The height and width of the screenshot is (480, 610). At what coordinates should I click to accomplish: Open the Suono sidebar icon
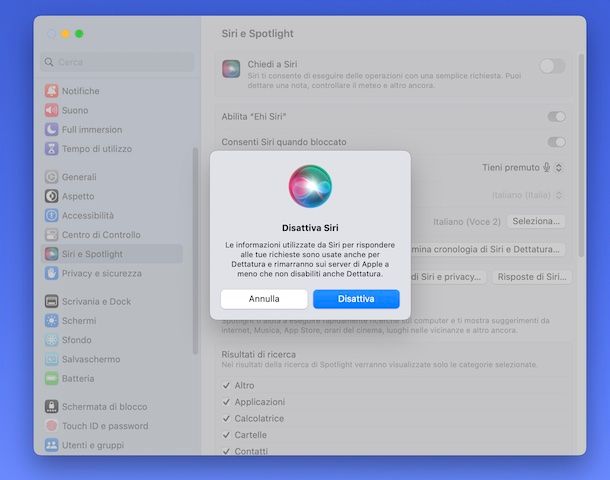coord(51,110)
